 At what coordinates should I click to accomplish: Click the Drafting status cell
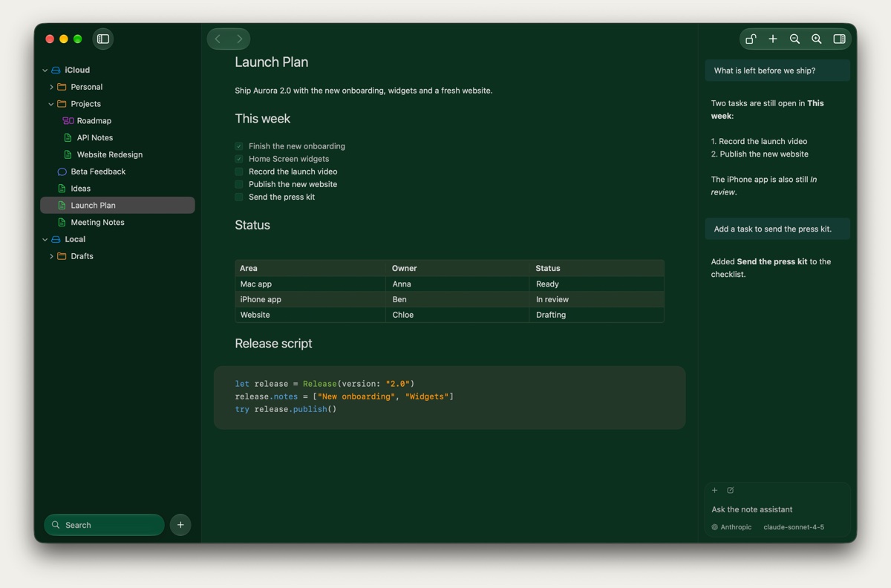(x=597, y=315)
